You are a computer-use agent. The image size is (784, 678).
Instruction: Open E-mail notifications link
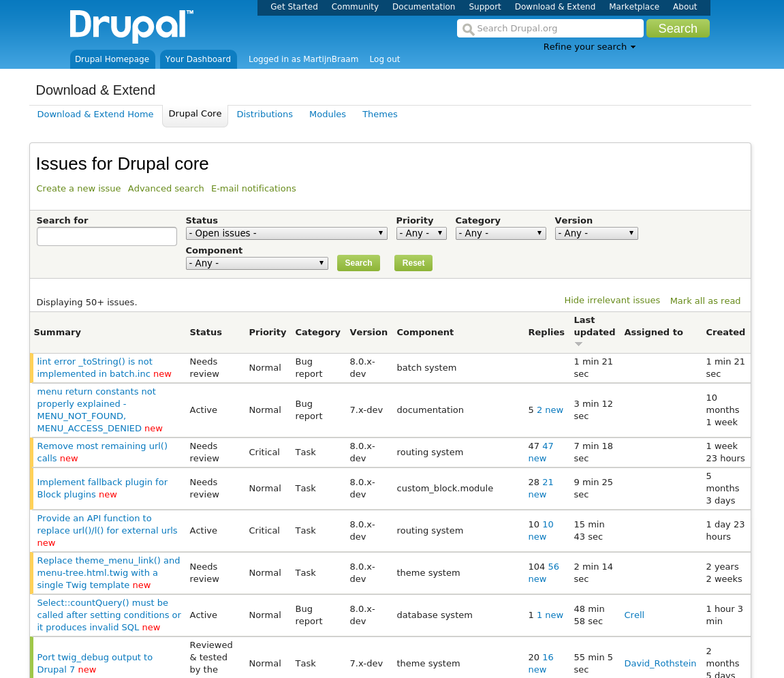[x=253, y=189]
